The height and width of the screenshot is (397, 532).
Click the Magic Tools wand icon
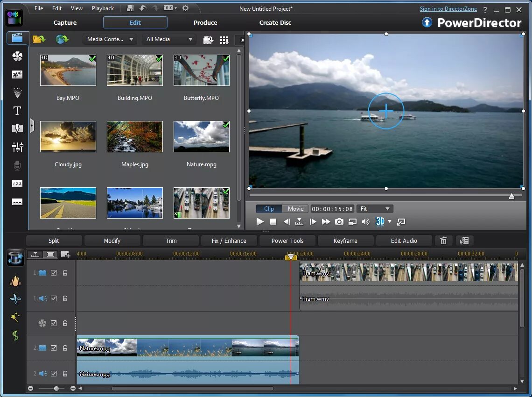point(15,317)
